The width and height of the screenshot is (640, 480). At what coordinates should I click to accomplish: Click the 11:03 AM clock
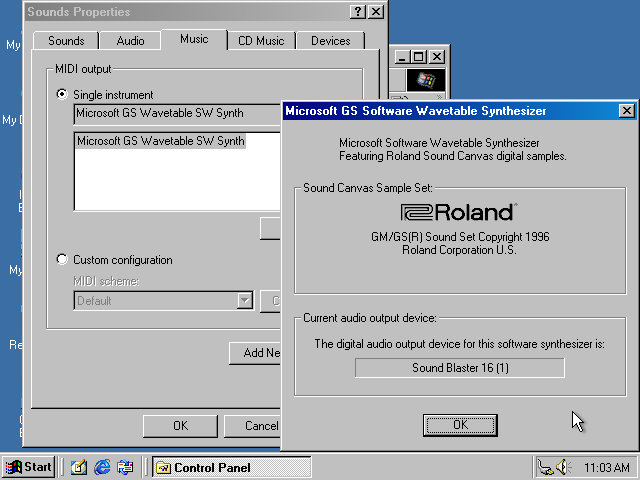(607, 467)
